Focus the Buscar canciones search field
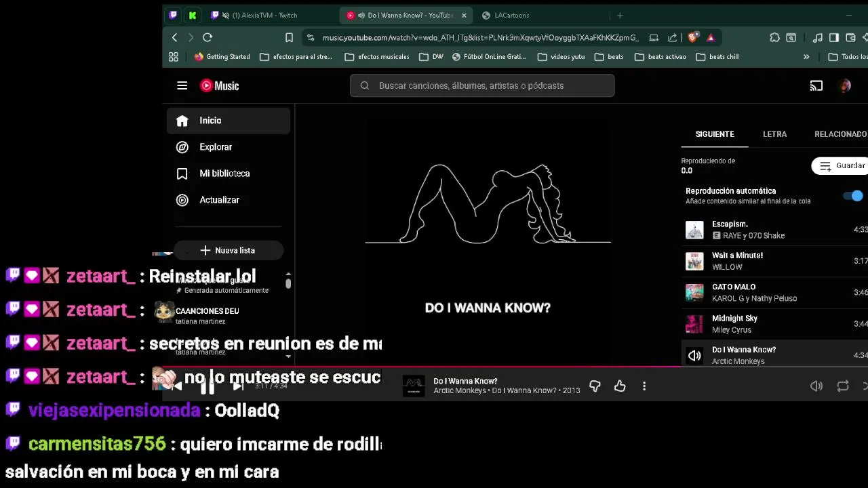This screenshot has height=488, width=868. click(482, 85)
